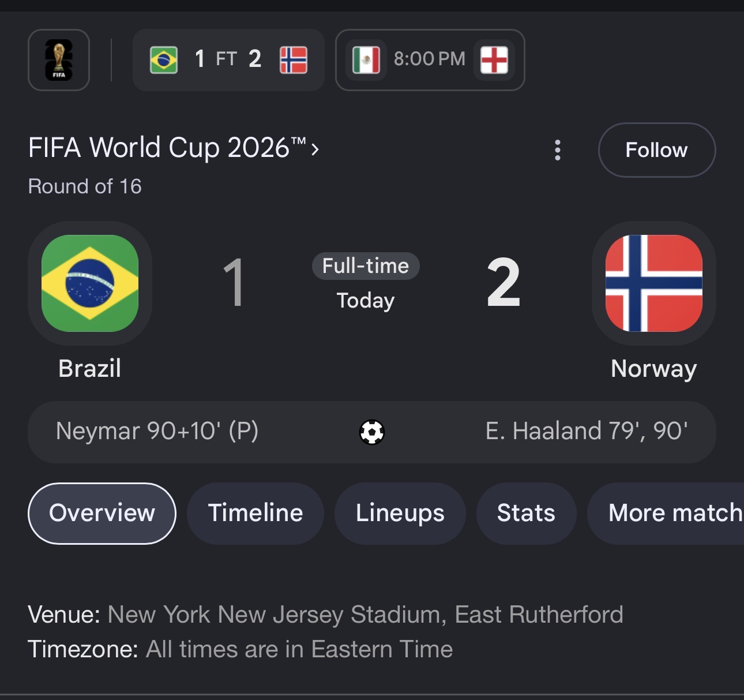Image resolution: width=744 pixels, height=700 pixels.
Task: Open the Brazil 1 FT 2 Norway chip
Action: coord(228,60)
